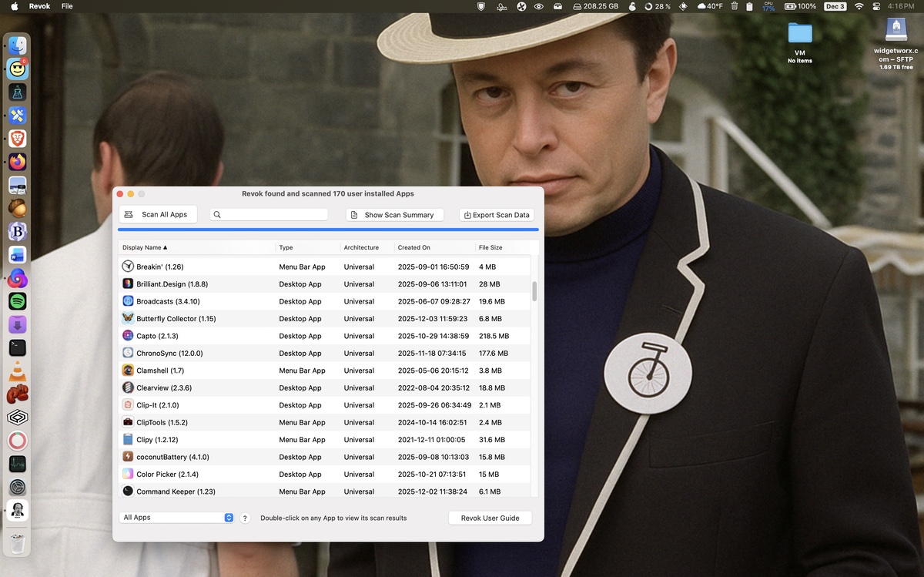Click Scan All Apps button
This screenshot has height=577, width=924.
pyautogui.click(x=158, y=215)
